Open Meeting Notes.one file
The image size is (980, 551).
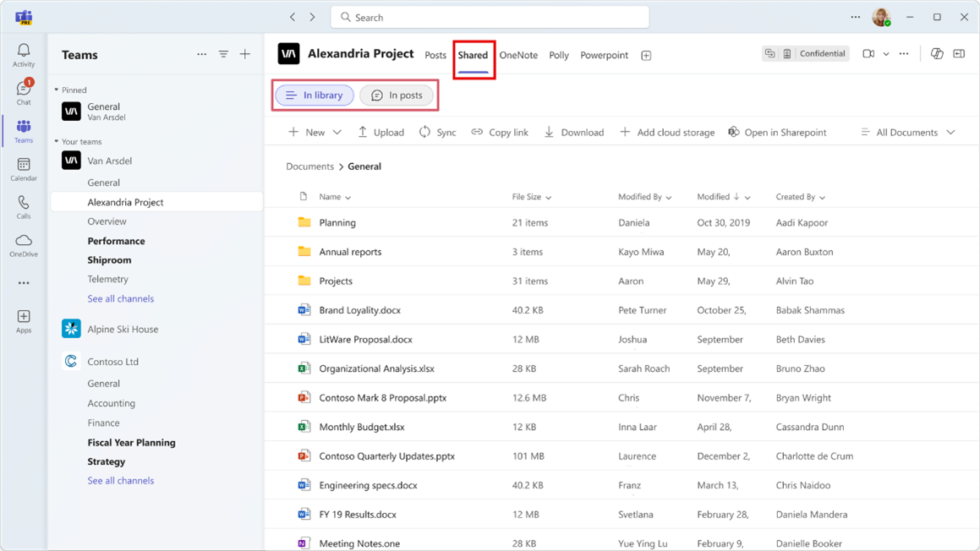pos(359,543)
